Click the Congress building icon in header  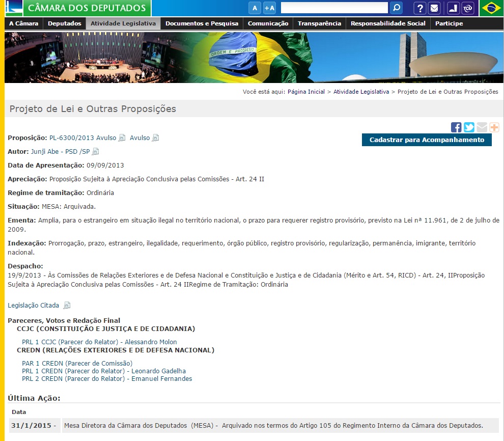(453, 8)
